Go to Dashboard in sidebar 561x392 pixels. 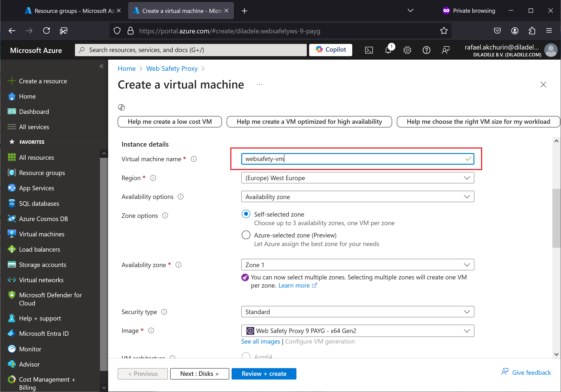point(34,112)
